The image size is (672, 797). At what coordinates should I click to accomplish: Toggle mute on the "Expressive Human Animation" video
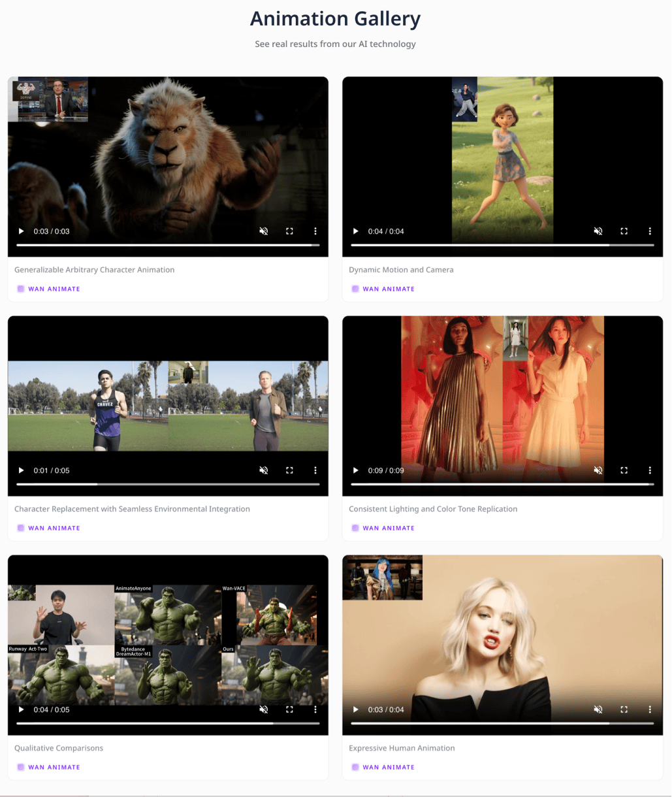598,709
